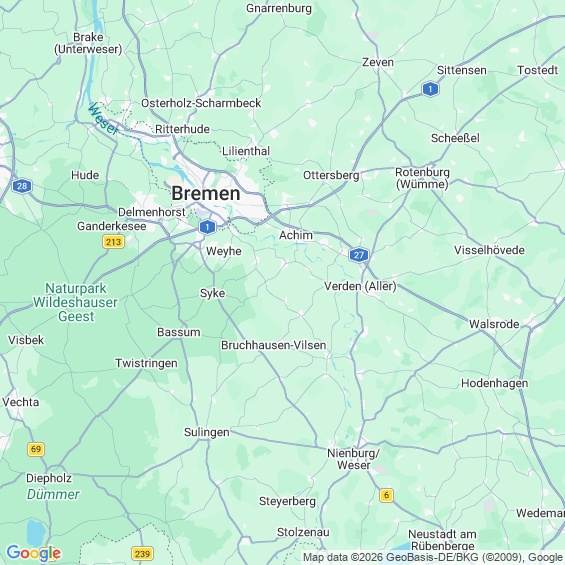This screenshot has height=565, width=565.
Task: Click the yellow 6 road shield
Action: click(x=386, y=495)
